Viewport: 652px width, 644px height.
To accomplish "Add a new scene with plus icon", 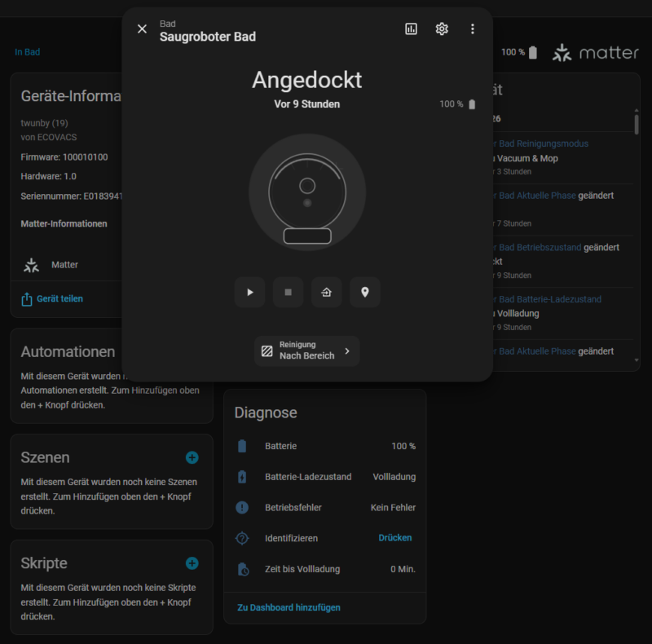I will [x=192, y=457].
